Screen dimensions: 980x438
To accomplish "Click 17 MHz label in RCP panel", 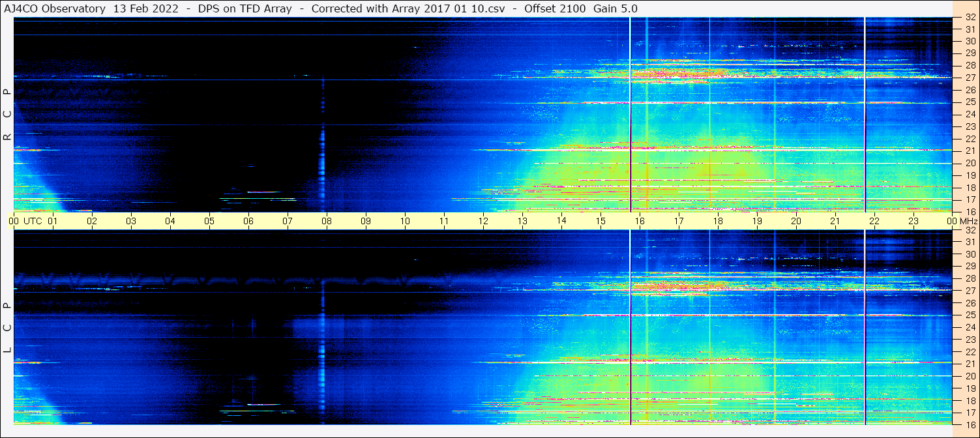I will click(x=970, y=199).
